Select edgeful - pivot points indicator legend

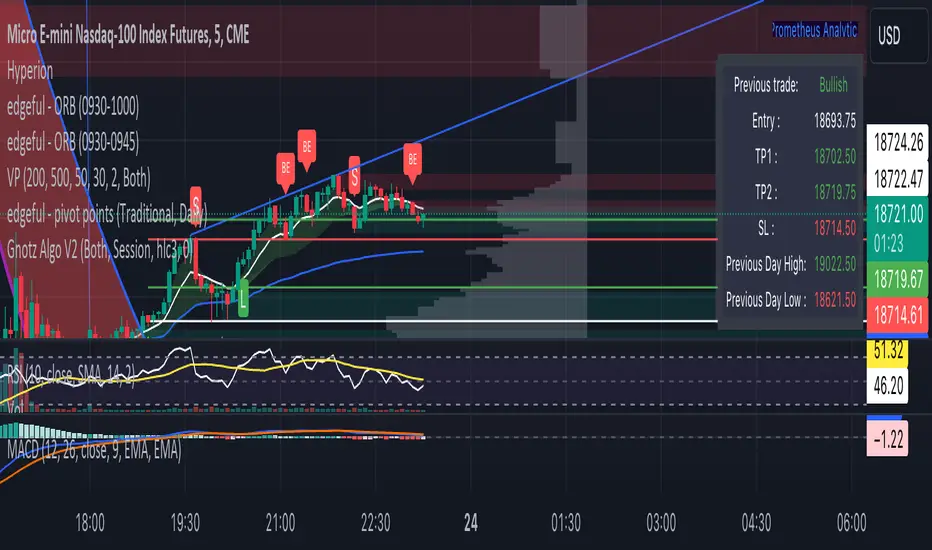107,213
